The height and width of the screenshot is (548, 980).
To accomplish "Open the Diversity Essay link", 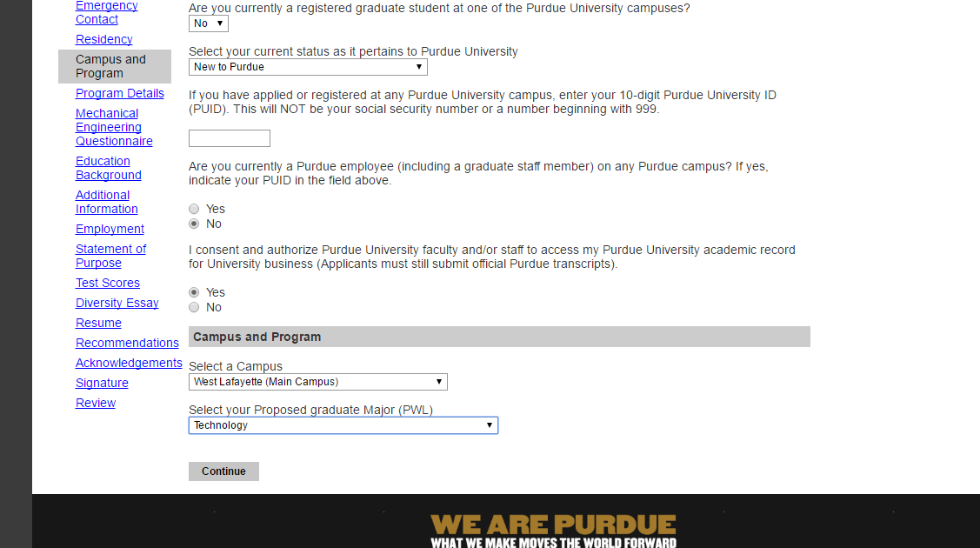I will point(117,303).
